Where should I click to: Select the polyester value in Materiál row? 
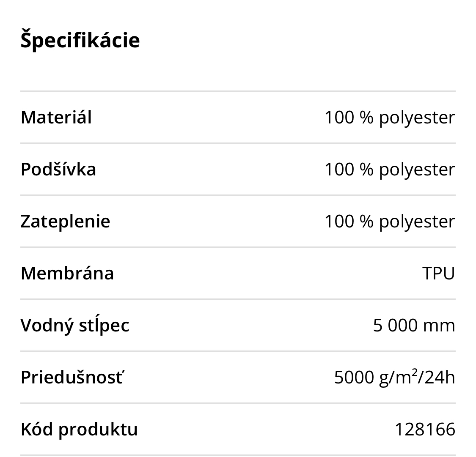point(389,117)
